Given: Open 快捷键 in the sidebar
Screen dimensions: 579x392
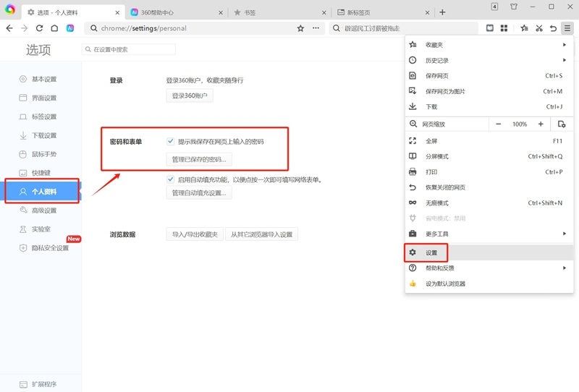Looking at the screenshot, I should pyautogui.click(x=41, y=173).
